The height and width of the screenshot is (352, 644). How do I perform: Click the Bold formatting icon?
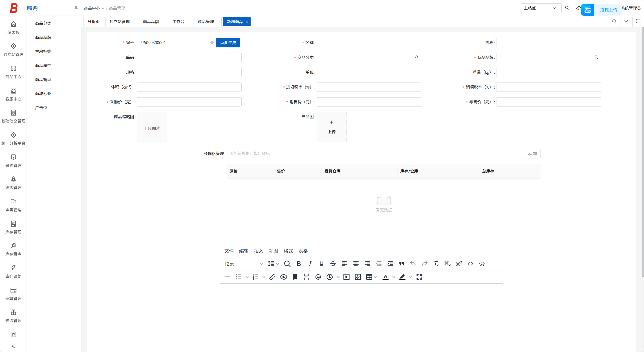[298, 264]
